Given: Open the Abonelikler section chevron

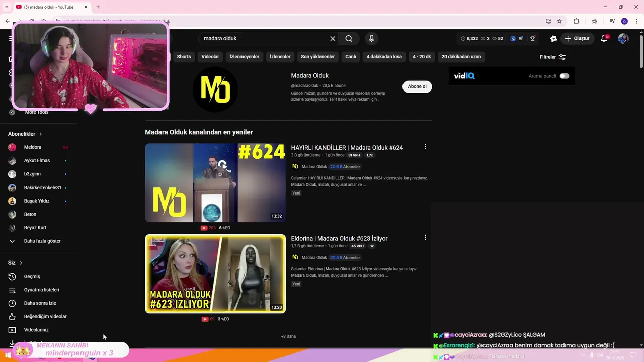Looking at the screenshot, I should [41, 134].
